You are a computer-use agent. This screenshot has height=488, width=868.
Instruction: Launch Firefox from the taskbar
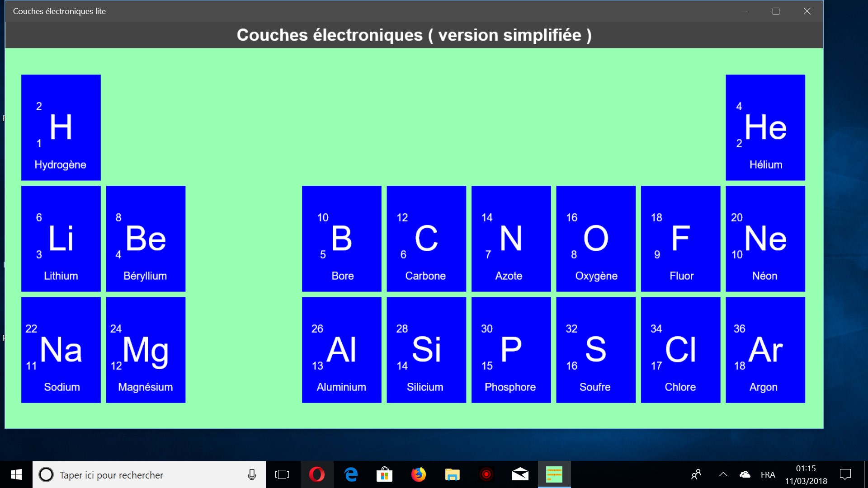pos(418,474)
